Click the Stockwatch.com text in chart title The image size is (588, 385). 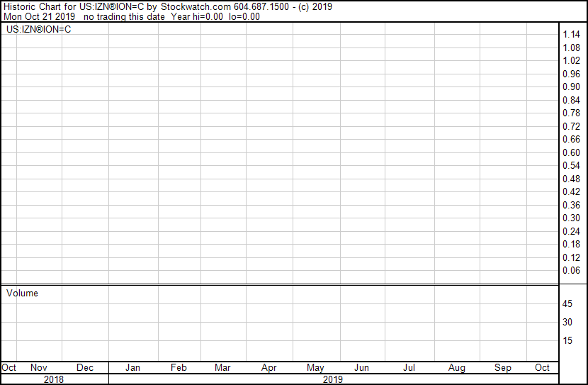(196, 7)
